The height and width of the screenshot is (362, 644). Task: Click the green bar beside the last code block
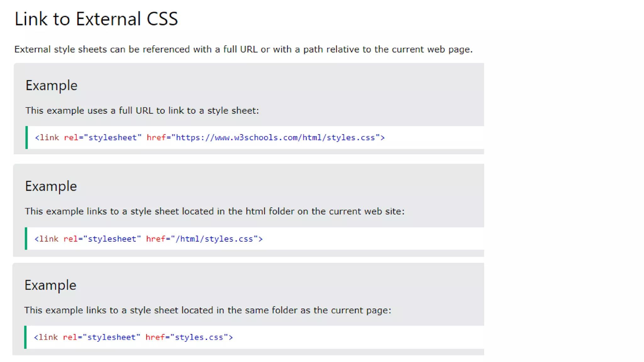[x=25, y=337]
